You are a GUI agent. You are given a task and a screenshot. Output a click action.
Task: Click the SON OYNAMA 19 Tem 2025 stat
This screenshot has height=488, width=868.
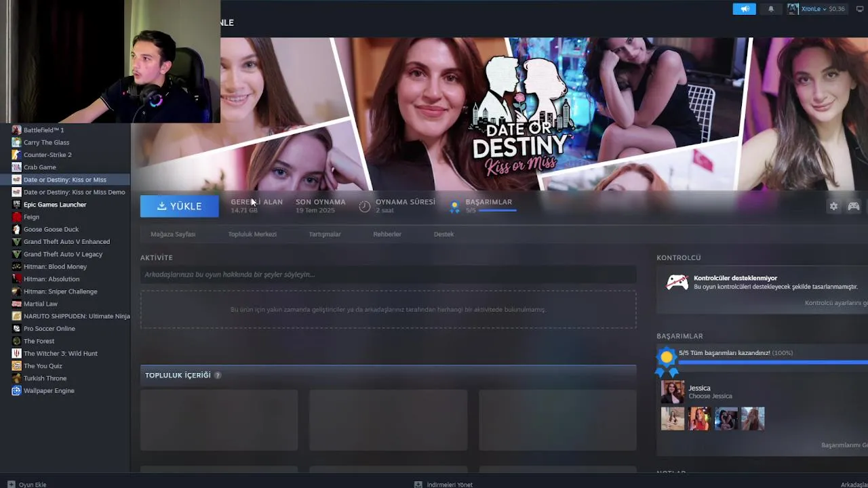320,206
